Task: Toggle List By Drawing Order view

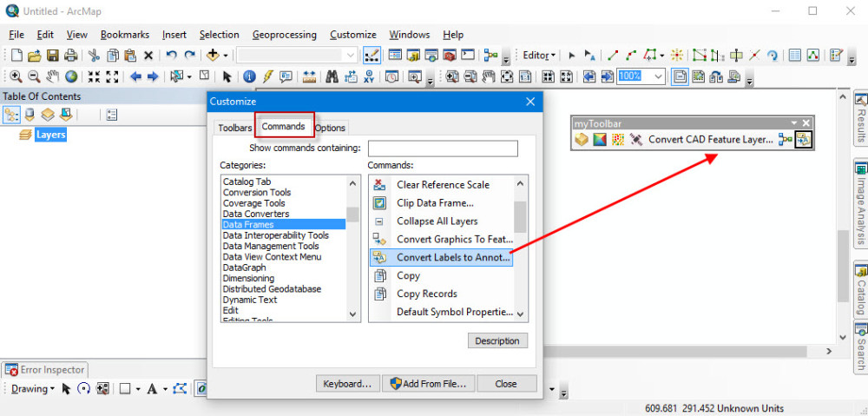Action: [x=11, y=115]
